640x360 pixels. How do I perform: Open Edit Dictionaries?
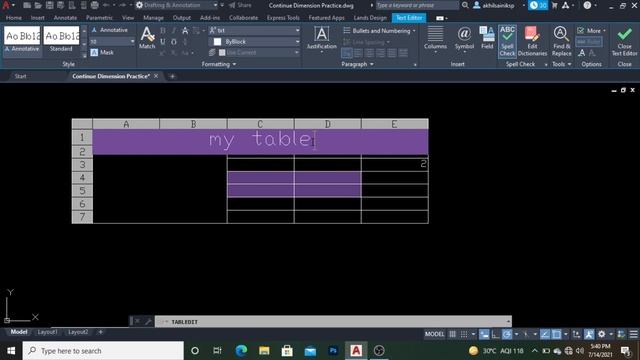point(532,41)
